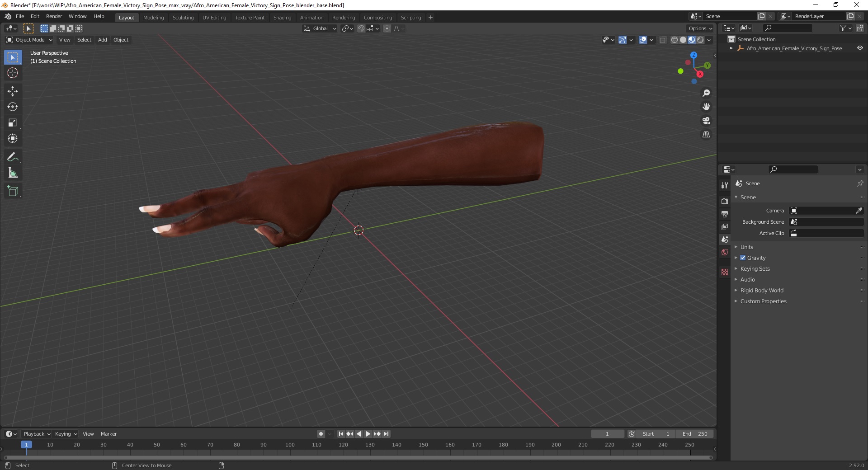The height and width of the screenshot is (470, 868).
Task: Select the Scale tool
Action: point(13,123)
